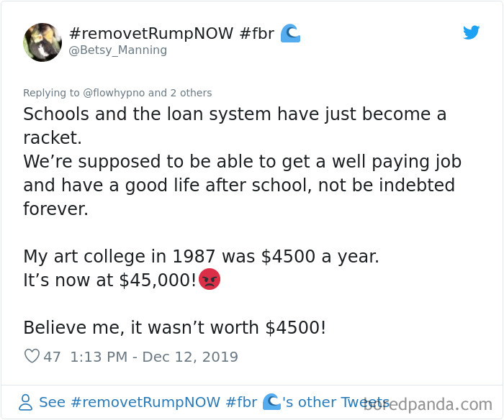This screenshot has height=420, width=504.
Task: Open the #removetRumpNOW #fbr display name
Action: (171, 33)
